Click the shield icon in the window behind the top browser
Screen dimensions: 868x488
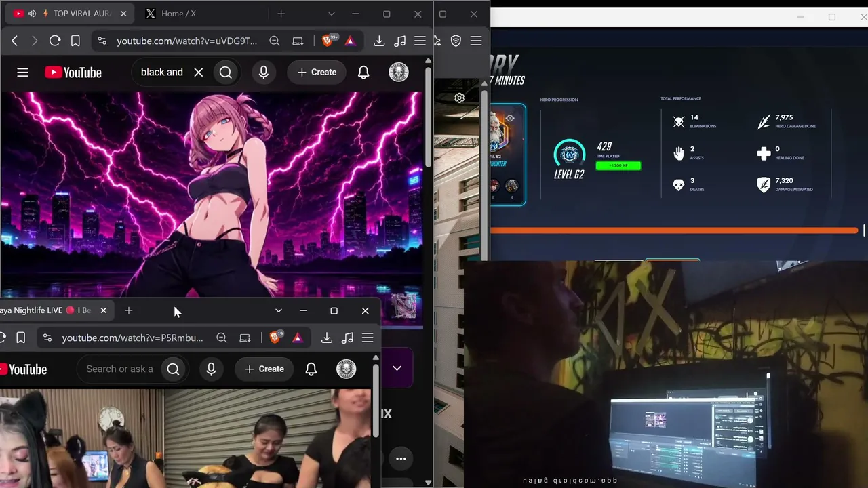point(456,41)
